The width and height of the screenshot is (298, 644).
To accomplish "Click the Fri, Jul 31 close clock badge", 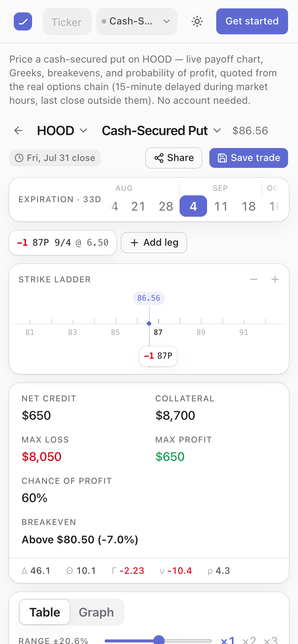I will click(55, 158).
